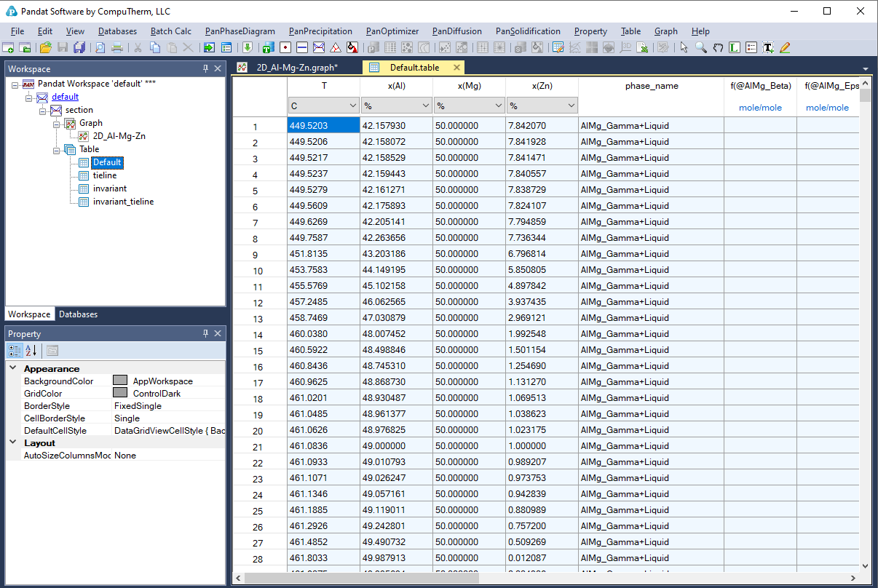Viewport: 878px width, 588px height.
Task: Click the open folder toolbar icon
Action: tap(45, 48)
